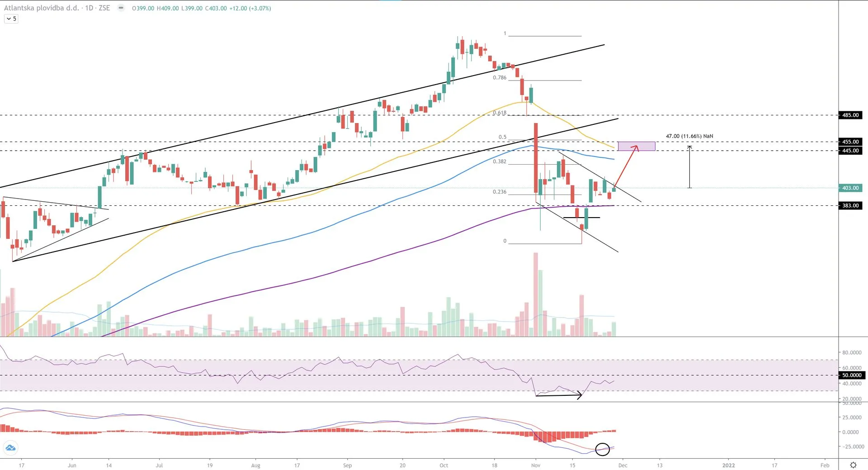
Task: Click the 47.00 (11.66%) price range label
Action: click(689, 136)
